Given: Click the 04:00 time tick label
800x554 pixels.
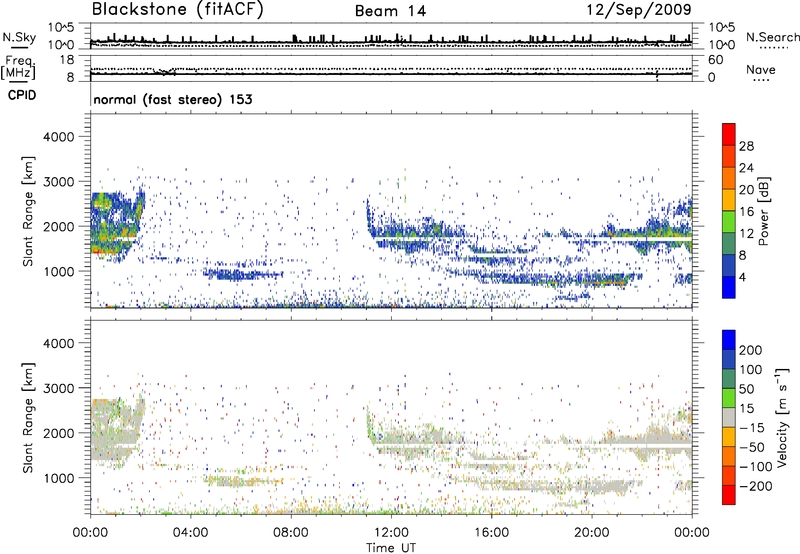Looking at the screenshot, I should [190, 533].
